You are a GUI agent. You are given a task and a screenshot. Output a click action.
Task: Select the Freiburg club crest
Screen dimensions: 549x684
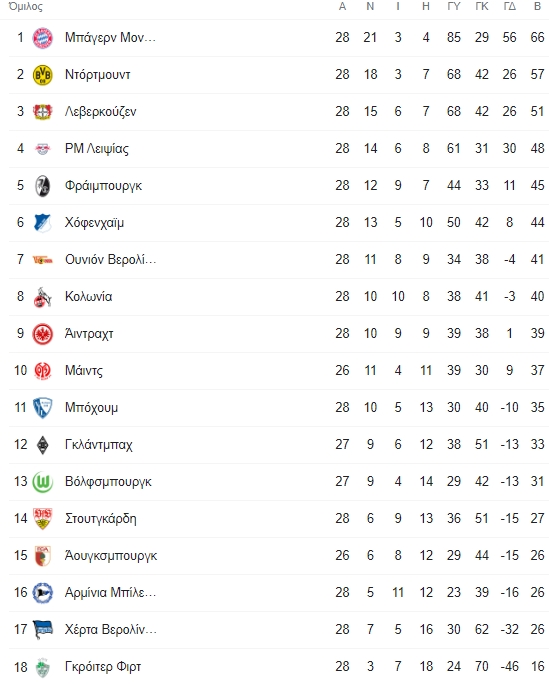(x=43, y=186)
